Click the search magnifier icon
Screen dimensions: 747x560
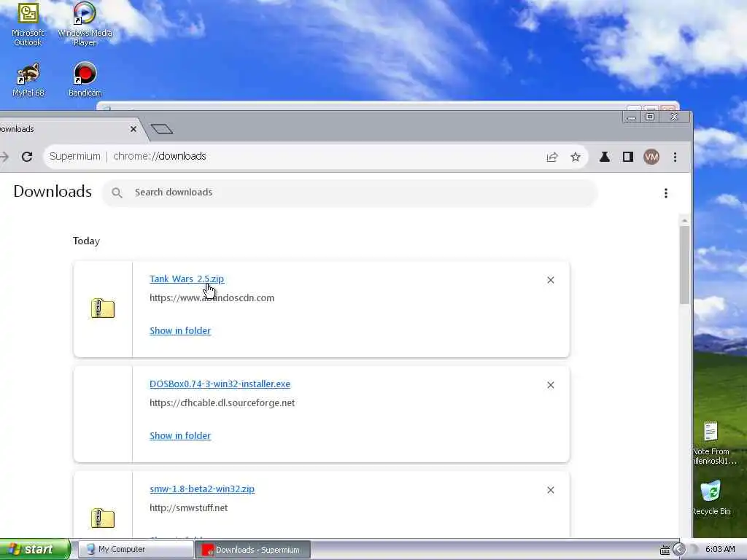[x=117, y=192]
